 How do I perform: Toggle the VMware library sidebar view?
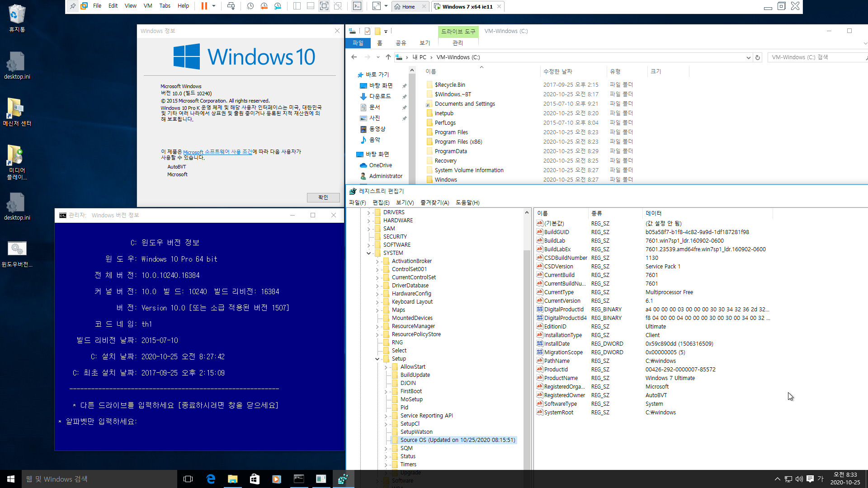(x=297, y=6)
